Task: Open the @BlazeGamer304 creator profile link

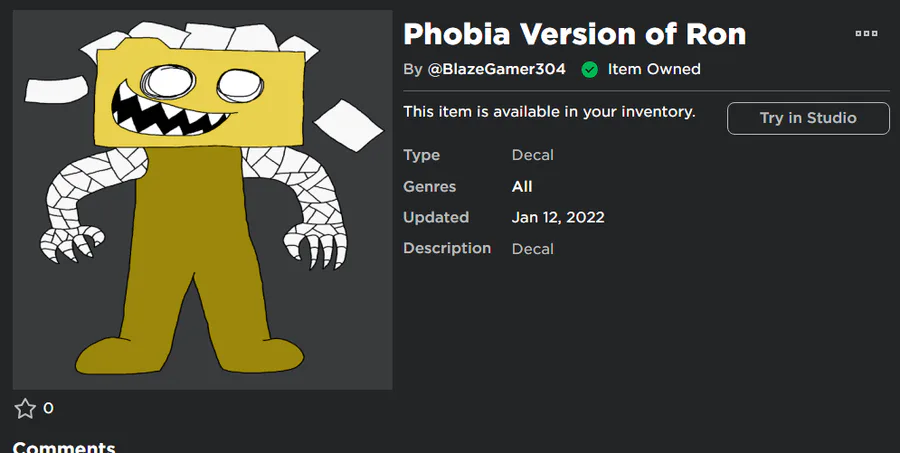Action: tap(497, 69)
